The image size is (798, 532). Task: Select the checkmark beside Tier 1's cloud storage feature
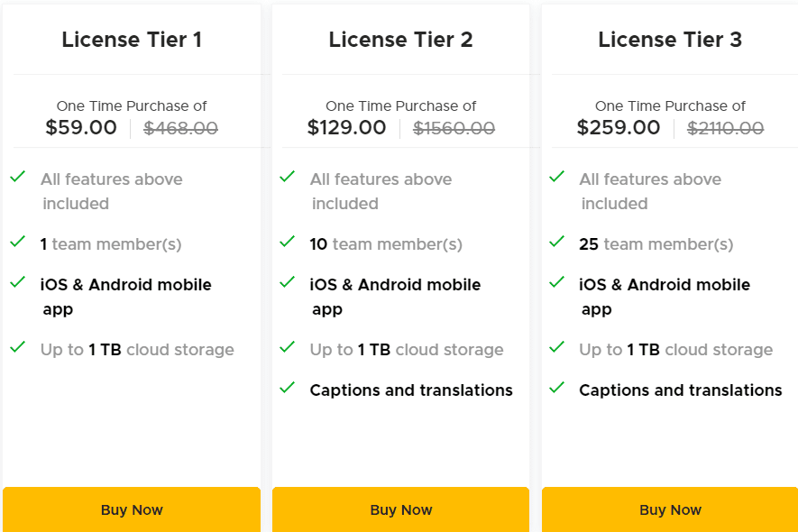pyautogui.click(x=17, y=348)
